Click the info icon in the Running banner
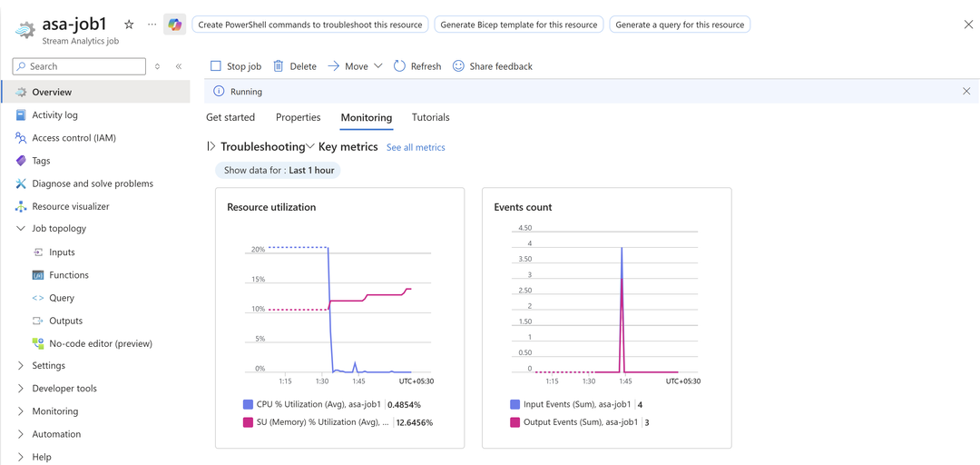Image resolution: width=980 pixels, height=465 pixels. tap(219, 92)
